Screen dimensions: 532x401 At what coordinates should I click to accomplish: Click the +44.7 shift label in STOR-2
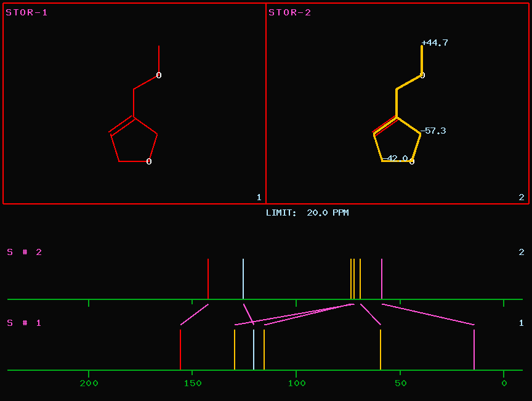click(435, 43)
